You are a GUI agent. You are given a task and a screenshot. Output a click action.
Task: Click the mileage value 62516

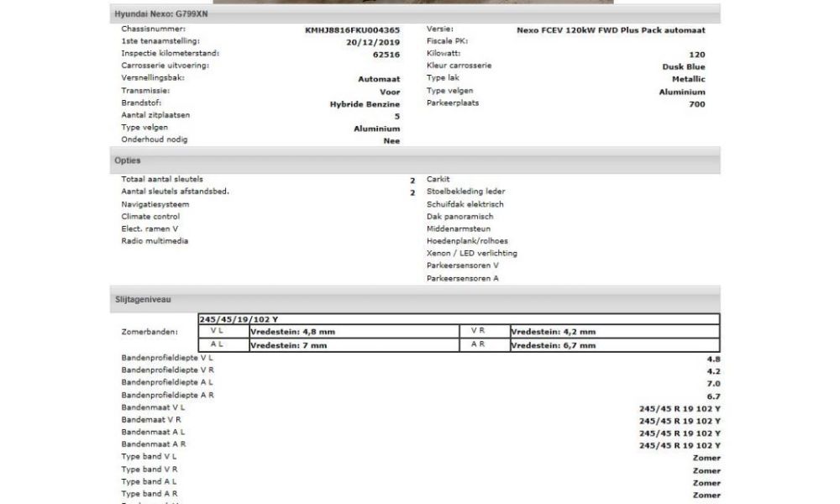[386, 55]
